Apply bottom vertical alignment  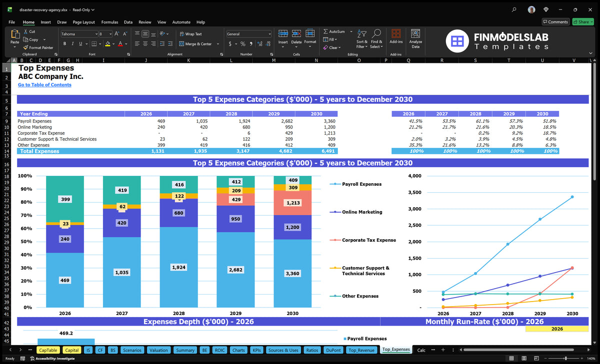(x=153, y=34)
